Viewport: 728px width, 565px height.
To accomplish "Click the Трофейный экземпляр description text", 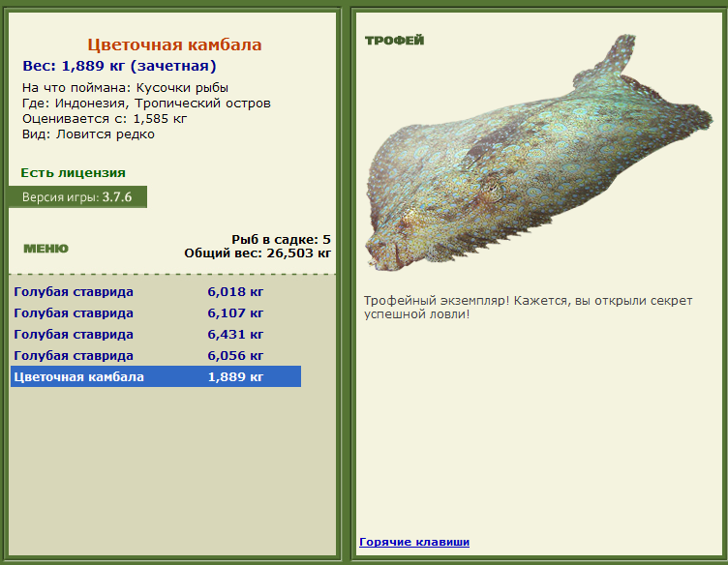I will tap(528, 307).
